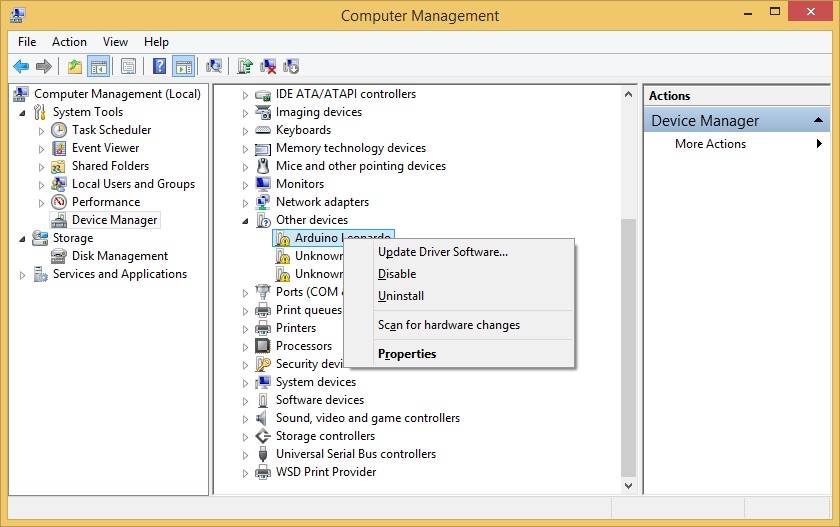Image resolution: width=840 pixels, height=527 pixels.
Task: Click the Universal Serial Bus controllers icon
Action: tap(263, 454)
